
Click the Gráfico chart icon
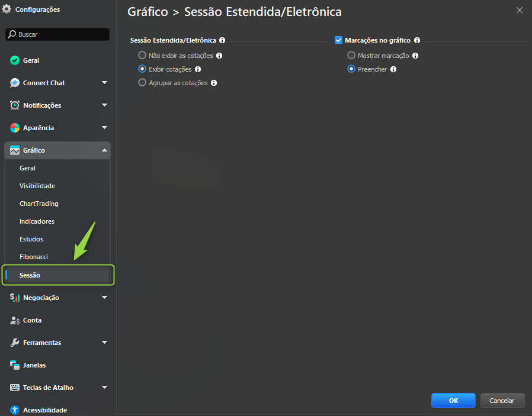click(x=15, y=150)
